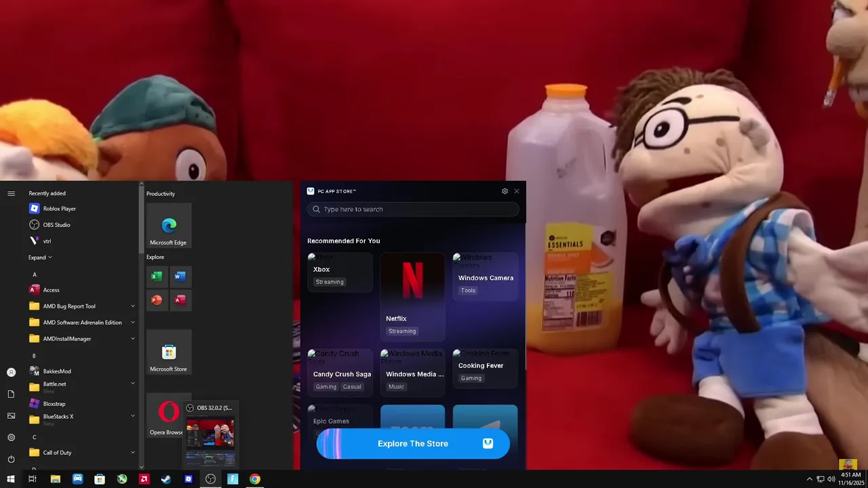868x488 pixels.
Task: Click the Casual tag under Candy Crush Saga
Action: pos(352,387)
